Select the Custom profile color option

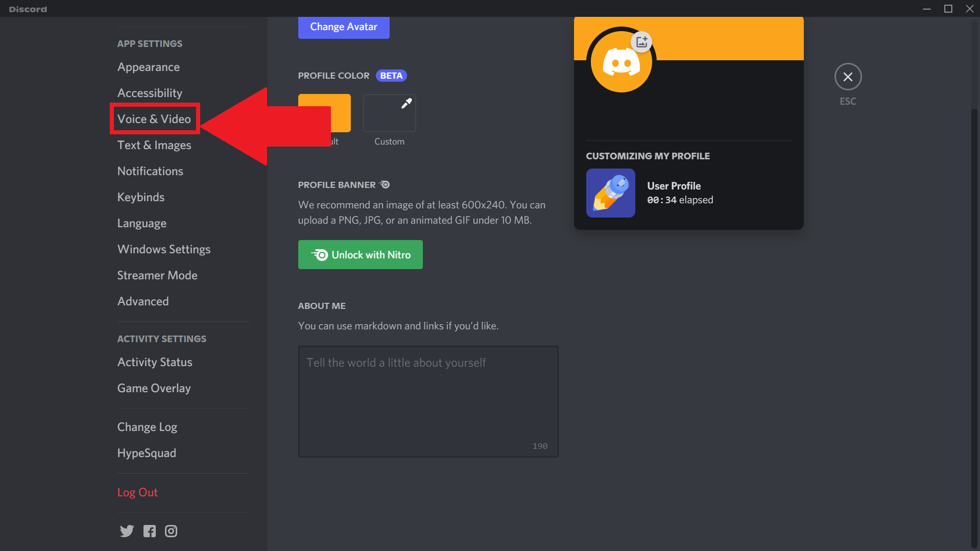pyautogui.click(x=389, y=113)
